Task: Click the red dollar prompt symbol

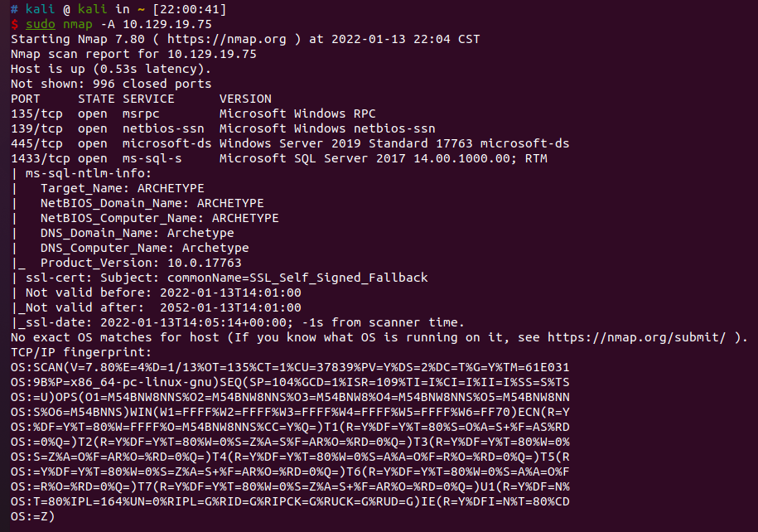Action: 15,24
